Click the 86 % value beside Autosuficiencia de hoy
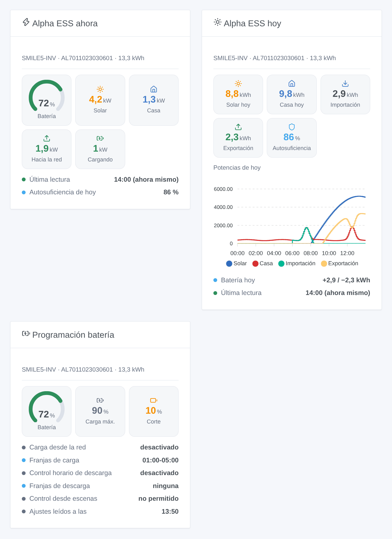The width and height of the screenshot is (392, 539). (x=171, y=192)
